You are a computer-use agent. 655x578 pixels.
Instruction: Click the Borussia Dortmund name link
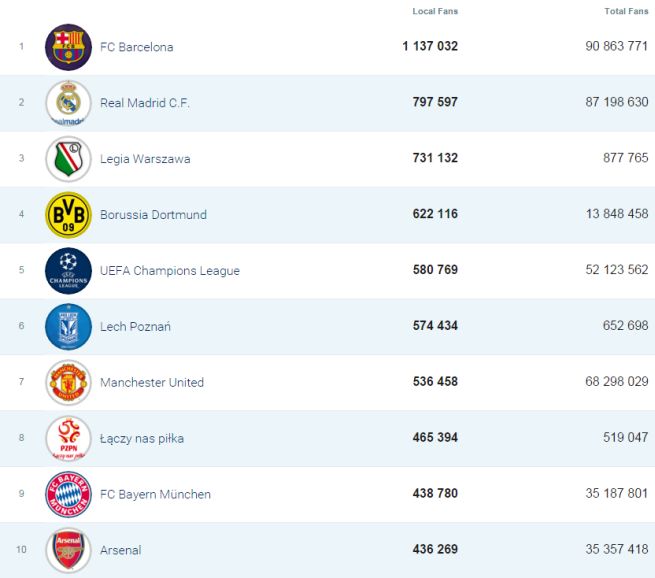153,215
